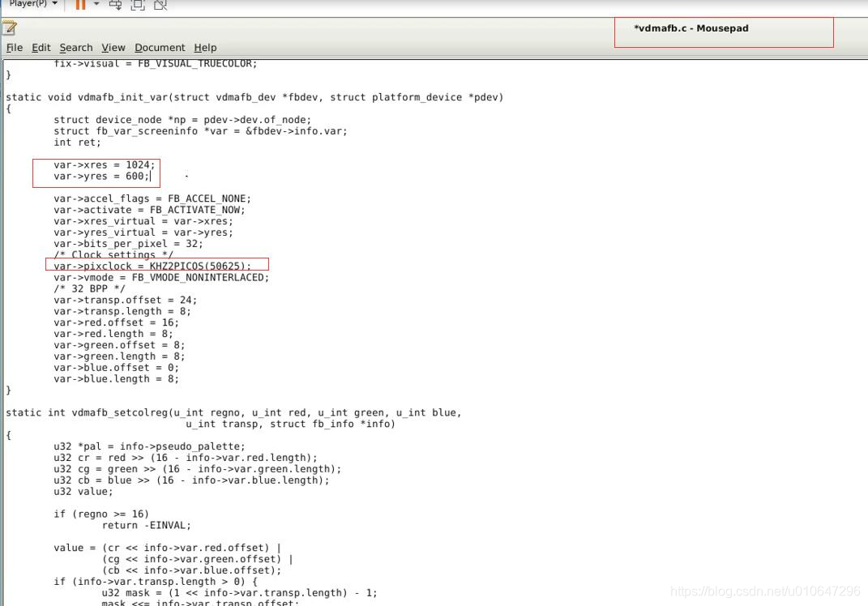The width and height of the screenshot is (868, 606).
Task: Open the View menu
Action: point(113,48)
